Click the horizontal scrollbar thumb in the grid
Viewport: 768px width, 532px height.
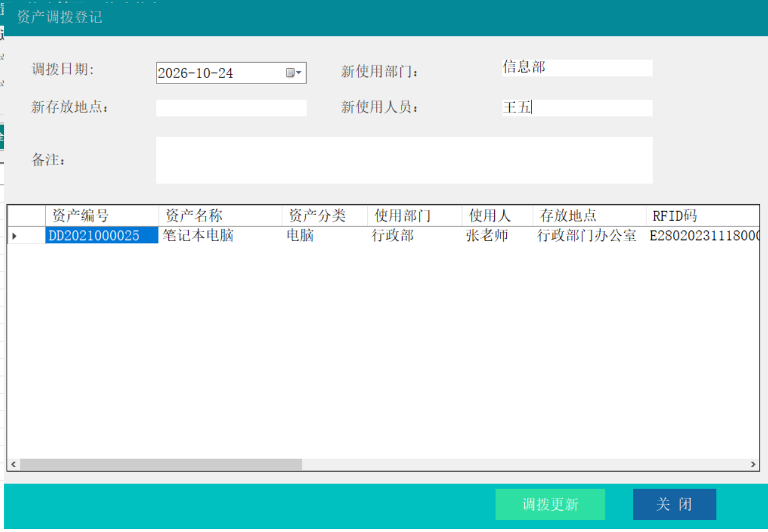[161, 464]
